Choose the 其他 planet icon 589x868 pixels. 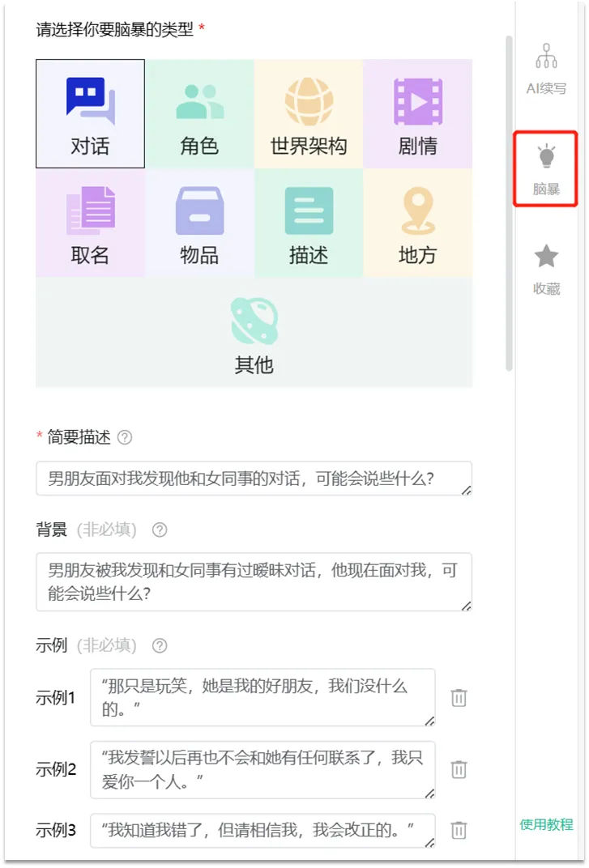(254, 319)
